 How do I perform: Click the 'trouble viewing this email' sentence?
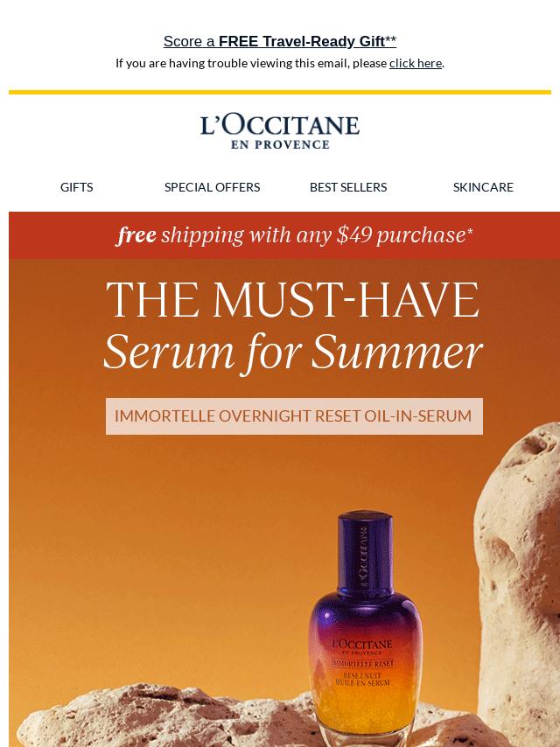[x=280, y=63]
